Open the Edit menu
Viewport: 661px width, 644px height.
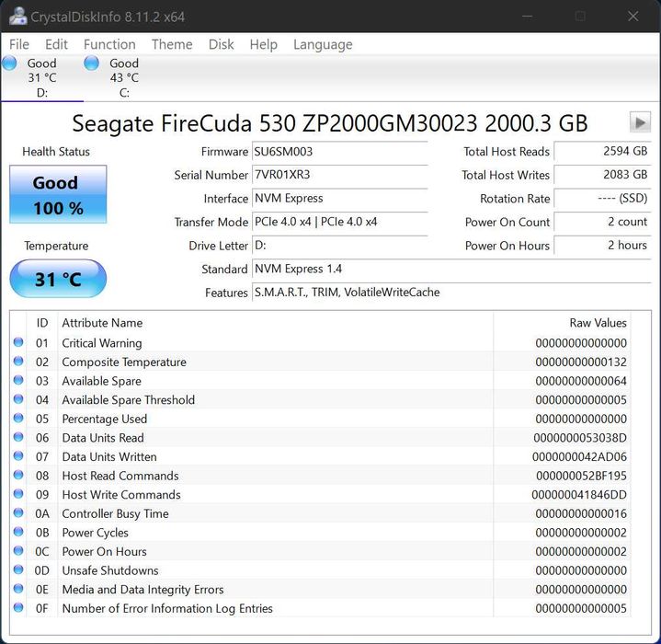[x=56, y=44]
